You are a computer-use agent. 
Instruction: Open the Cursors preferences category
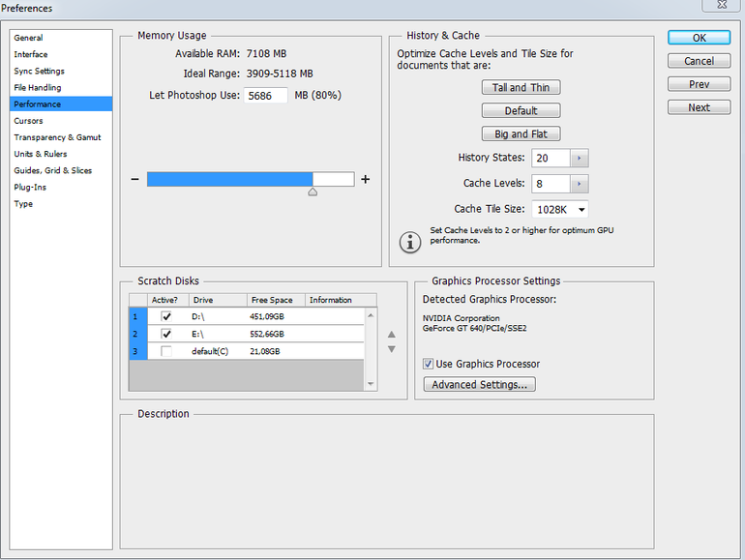tap(28, 121)
